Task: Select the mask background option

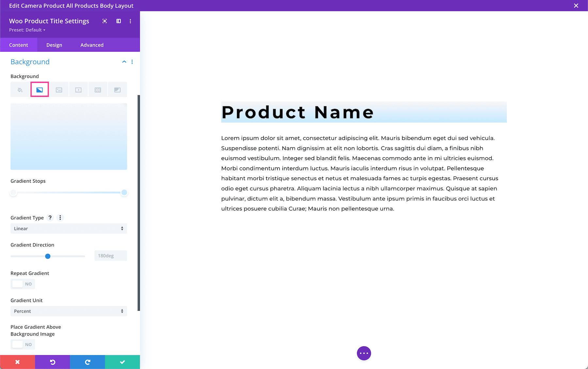Action: (117, 89)
